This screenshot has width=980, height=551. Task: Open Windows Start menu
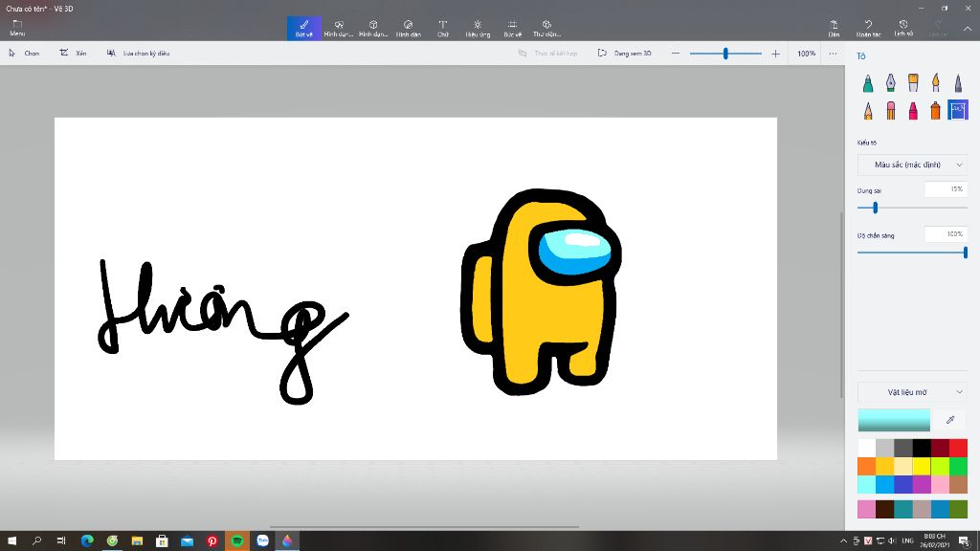pyautogui.click(x=11, y=541)
